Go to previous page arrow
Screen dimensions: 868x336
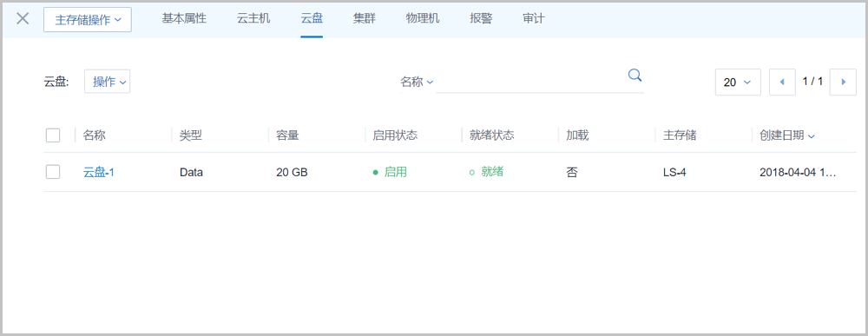tap(782, 82)
